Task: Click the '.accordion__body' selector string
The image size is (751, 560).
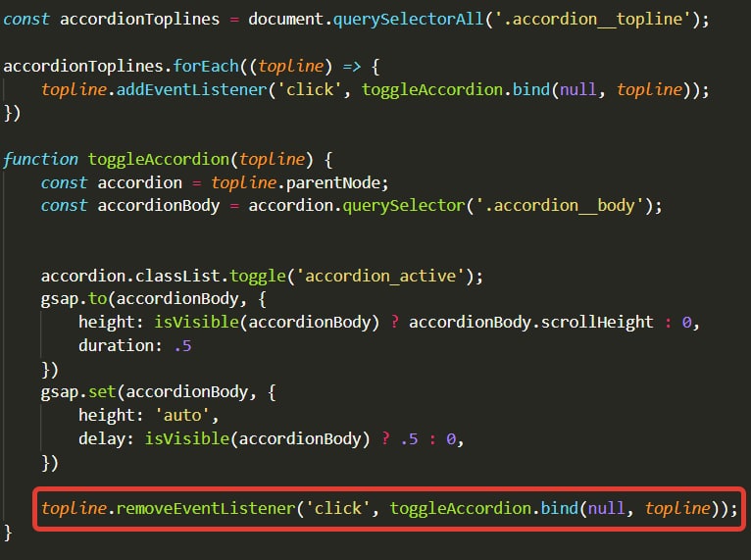Action: click(x=560, y=206)
